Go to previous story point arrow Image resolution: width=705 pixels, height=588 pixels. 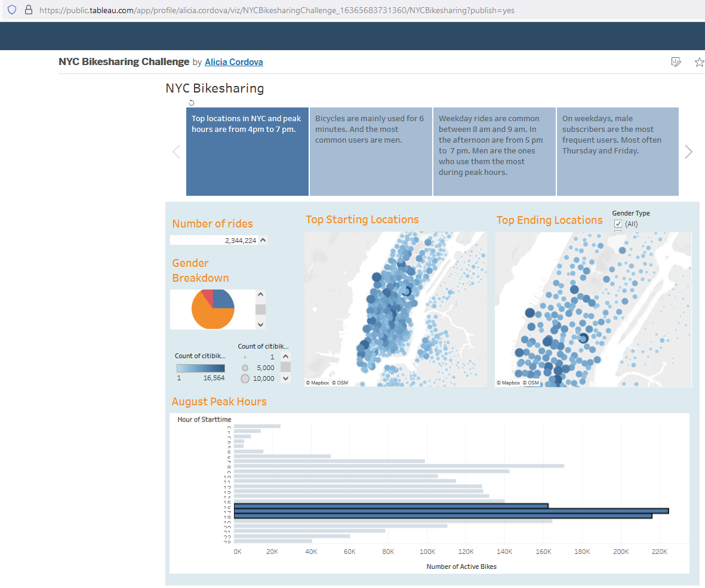[176, 152]
